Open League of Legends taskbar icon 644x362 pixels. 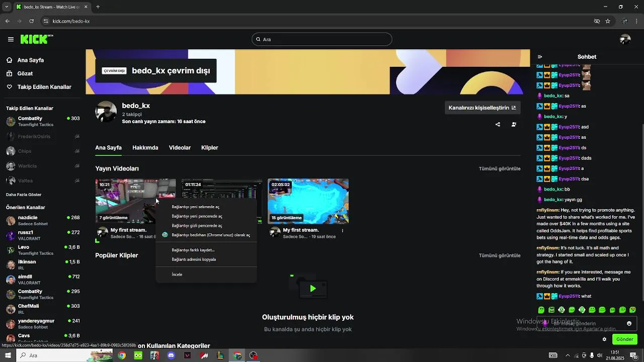point(220,355)
